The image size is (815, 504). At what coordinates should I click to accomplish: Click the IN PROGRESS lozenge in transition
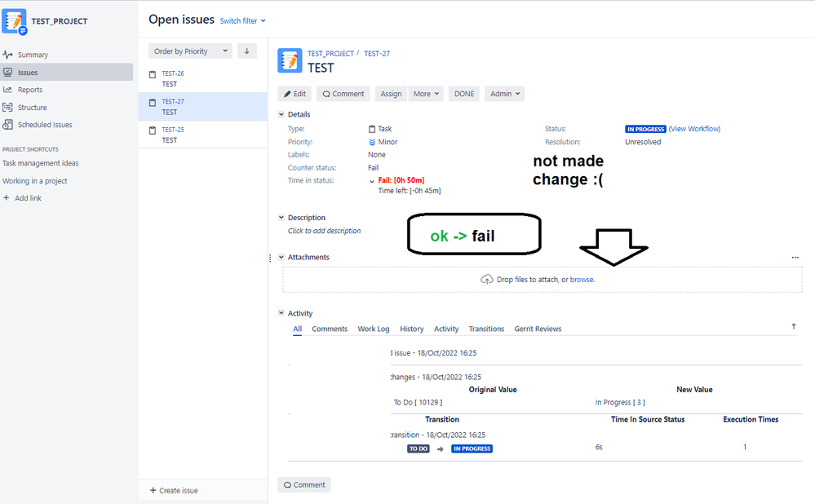tap(472, 449)
